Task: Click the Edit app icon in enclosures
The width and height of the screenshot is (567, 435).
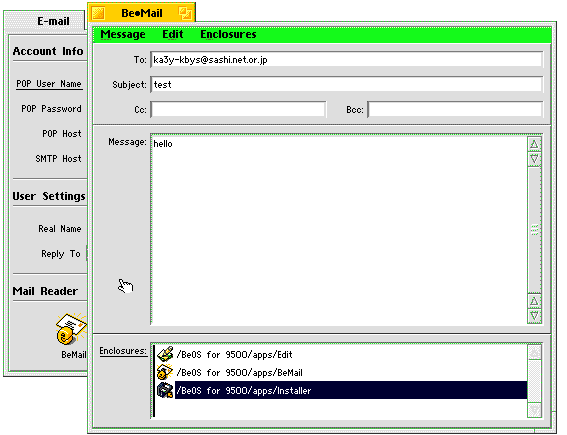Action: (x=165, y=354)
